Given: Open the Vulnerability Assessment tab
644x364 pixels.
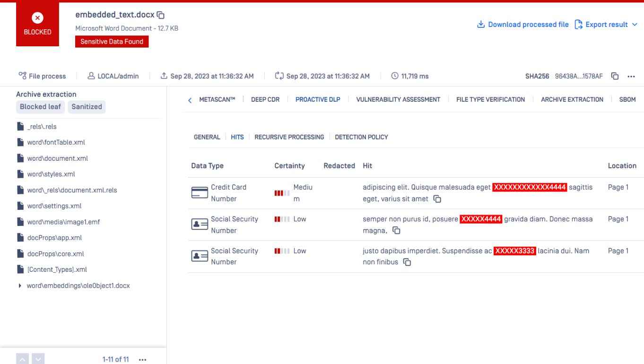Looking at the screenshot, I should pyautogui.click(x=398, y=100).
